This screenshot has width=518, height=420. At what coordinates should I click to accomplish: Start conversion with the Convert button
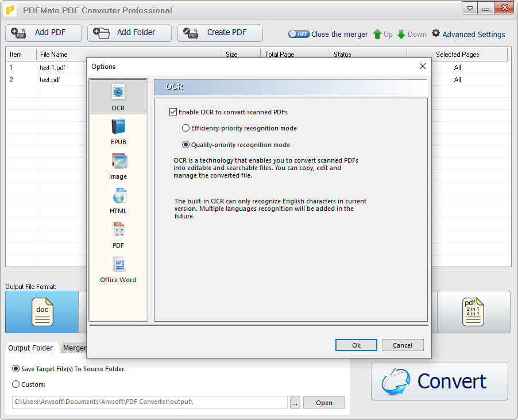(x=439, y=382)
